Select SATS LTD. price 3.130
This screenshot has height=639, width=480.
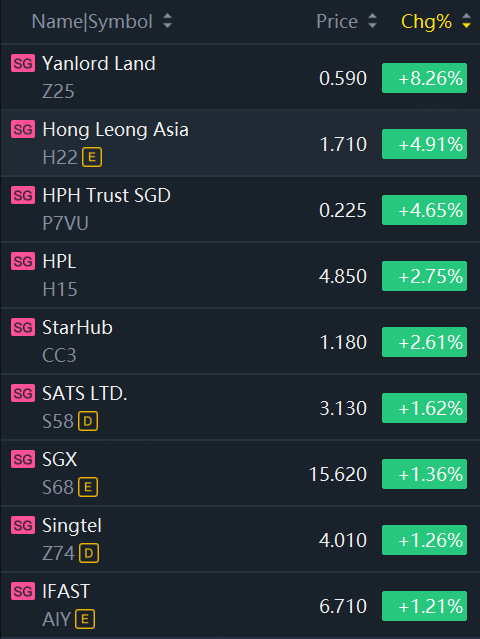[343, 408]
